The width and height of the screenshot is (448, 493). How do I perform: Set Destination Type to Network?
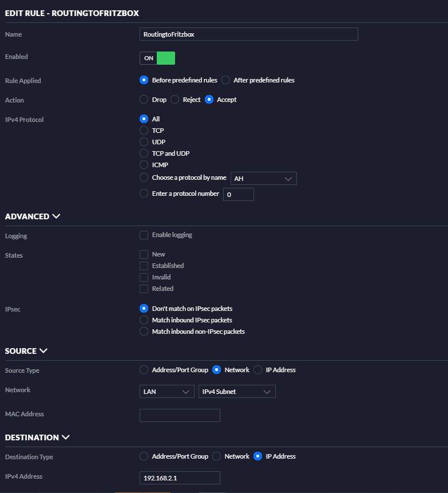tap(216, 456)
